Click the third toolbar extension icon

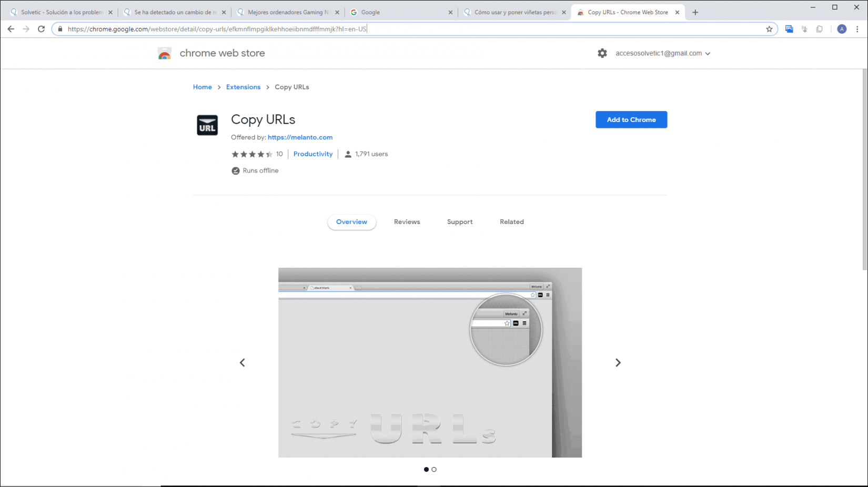(819, 29)
